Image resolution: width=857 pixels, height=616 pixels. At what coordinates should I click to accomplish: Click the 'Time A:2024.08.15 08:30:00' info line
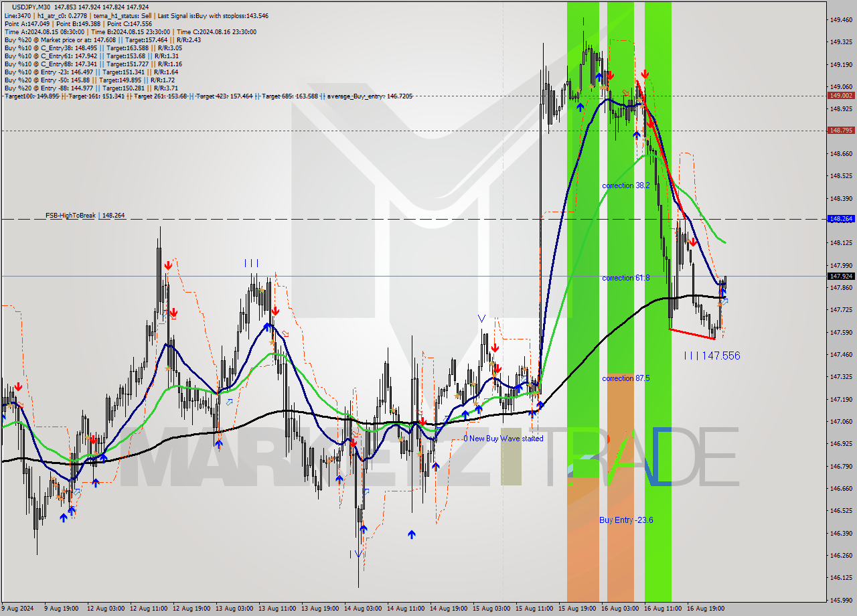click(130, 31)
